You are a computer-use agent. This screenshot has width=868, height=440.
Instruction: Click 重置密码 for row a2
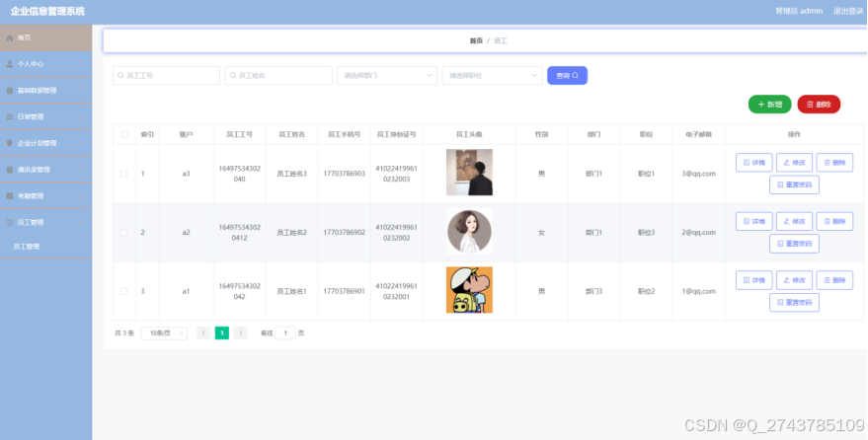[x=794, y=244]
